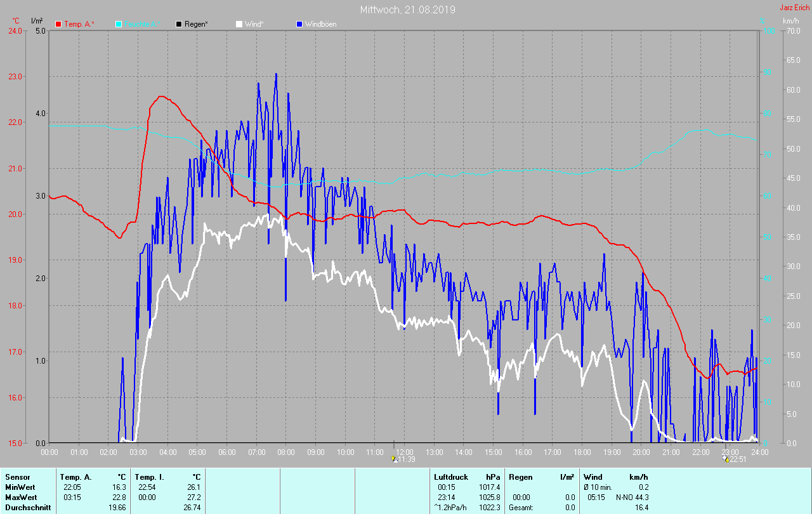Click the blue Windböen legend swatch
Viewport: 812px width, 514px height.
click(x=299, y=24)
